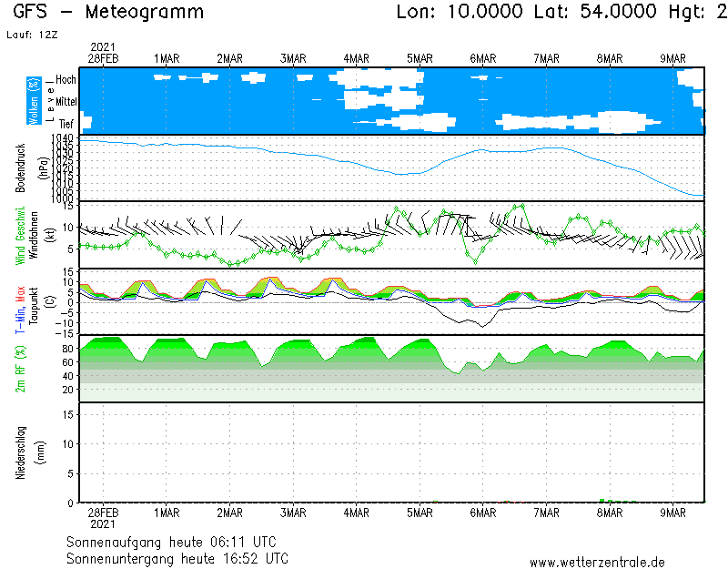Select the 28FEB marker on bottom axis
This screenshot has width=728, height=569.
tap(103, 513)
